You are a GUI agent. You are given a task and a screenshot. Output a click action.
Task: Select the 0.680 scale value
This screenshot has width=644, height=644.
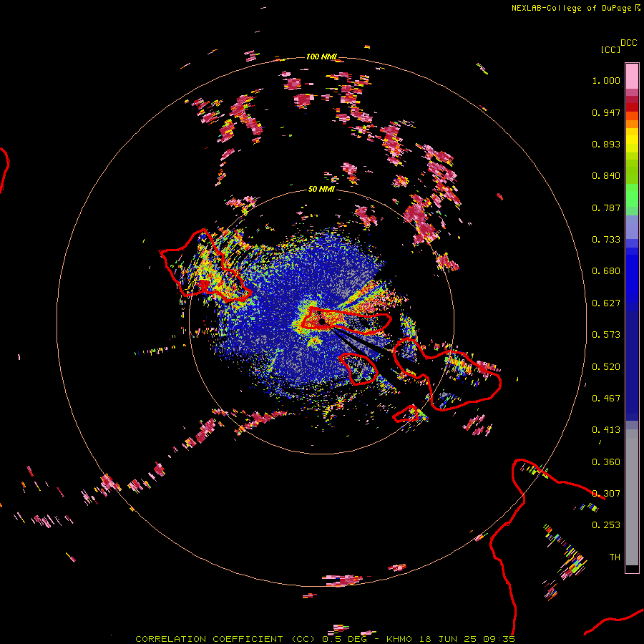(x=606, y=271)
